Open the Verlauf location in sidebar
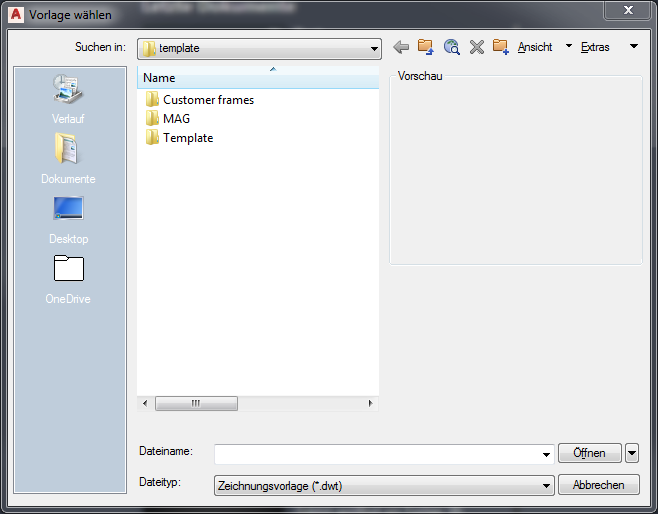The height and width of the screenshot is (514, 658). click(68, 102)
